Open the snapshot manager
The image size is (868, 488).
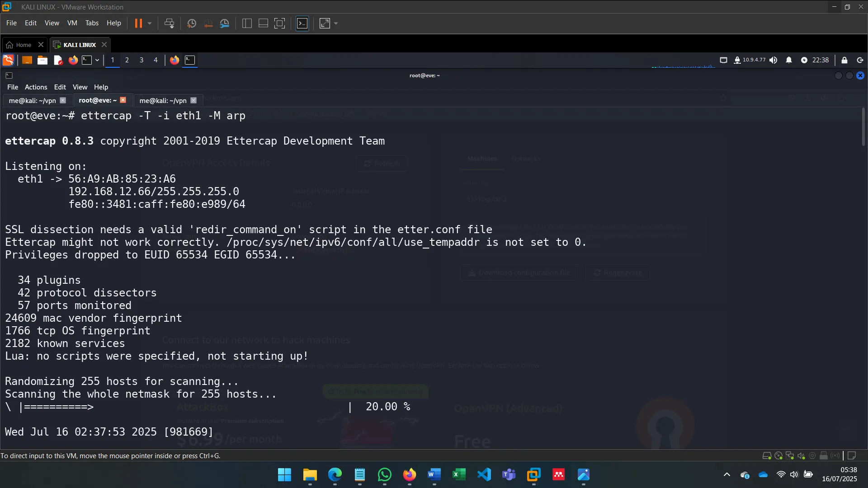coord(225,23)
